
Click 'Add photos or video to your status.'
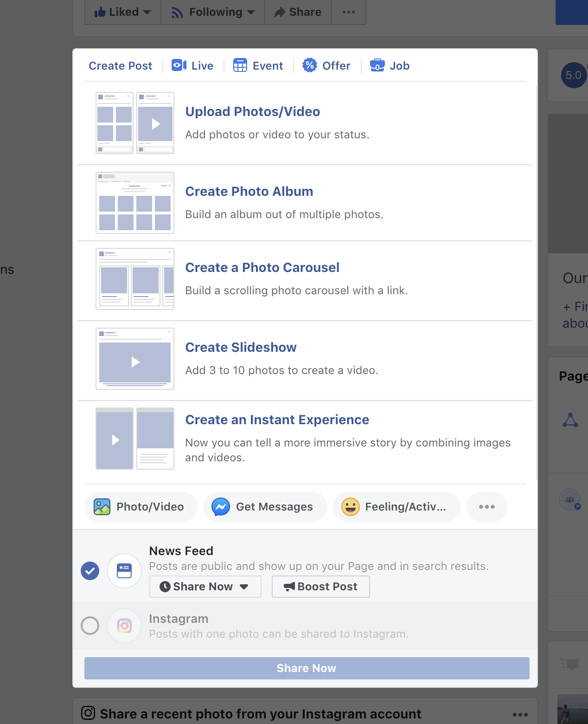tap(277, 135)
